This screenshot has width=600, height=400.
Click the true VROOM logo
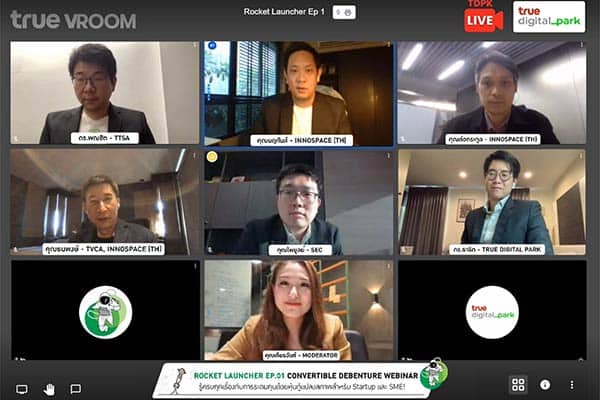tap(73, 20)
